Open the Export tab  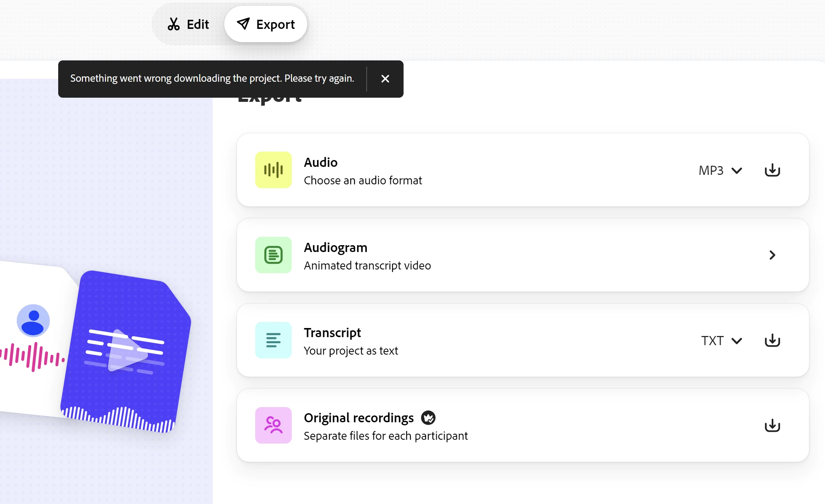(x=265, y=24)
